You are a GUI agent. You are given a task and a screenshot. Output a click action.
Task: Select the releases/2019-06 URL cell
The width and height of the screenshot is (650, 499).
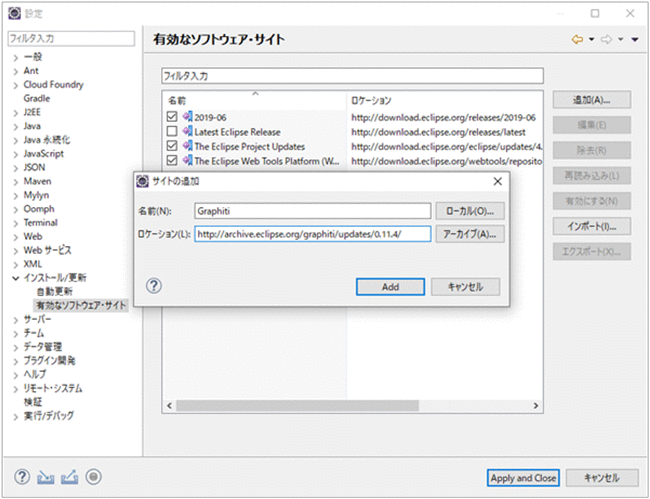(443, 117)
